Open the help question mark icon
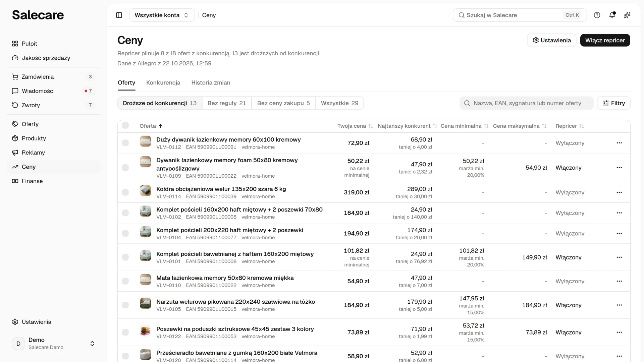This screenshot has width=644, height=362. pyautogui.click(x=597, y=15)
